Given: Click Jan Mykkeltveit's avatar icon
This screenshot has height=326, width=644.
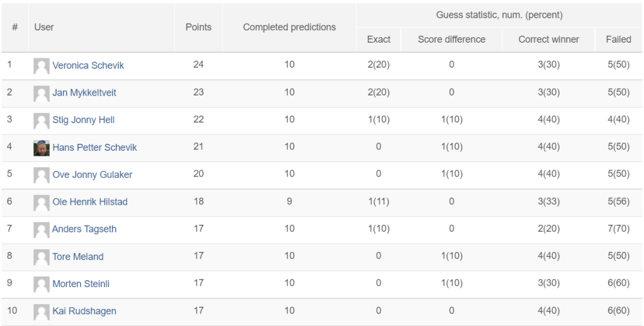Looking at the screenshot, I should click(x=42, y=94).
